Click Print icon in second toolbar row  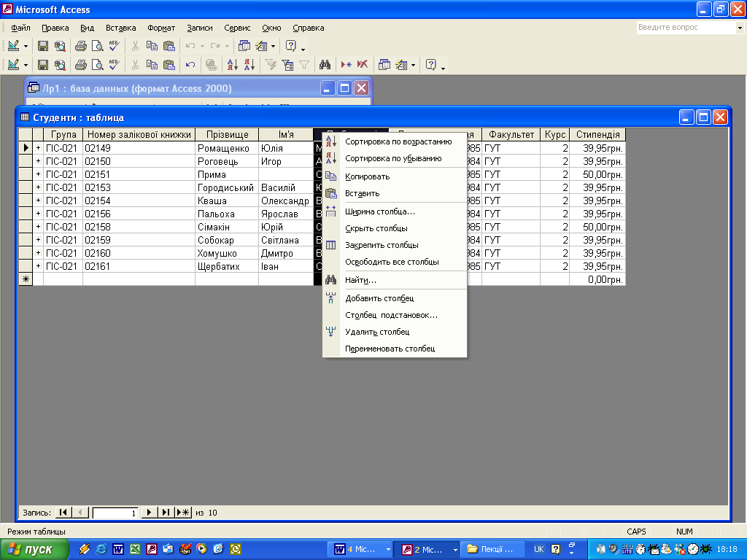(80, 64)
